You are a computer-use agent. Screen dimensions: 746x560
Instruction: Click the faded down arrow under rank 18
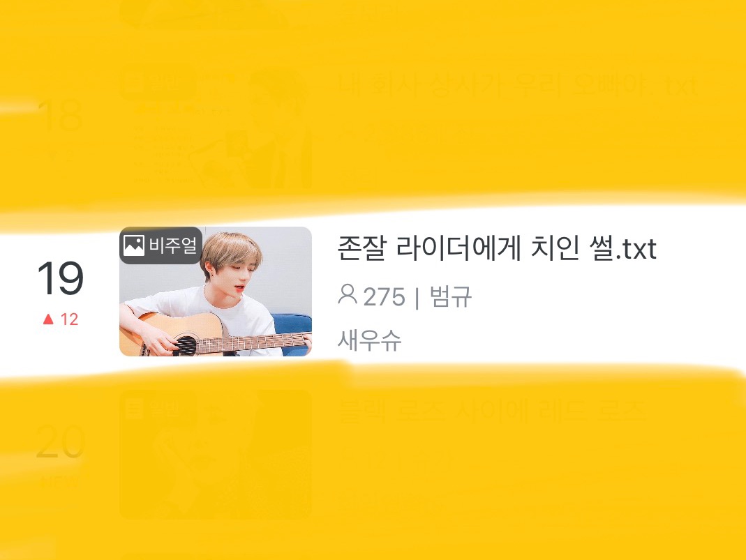tap(54, 156)
